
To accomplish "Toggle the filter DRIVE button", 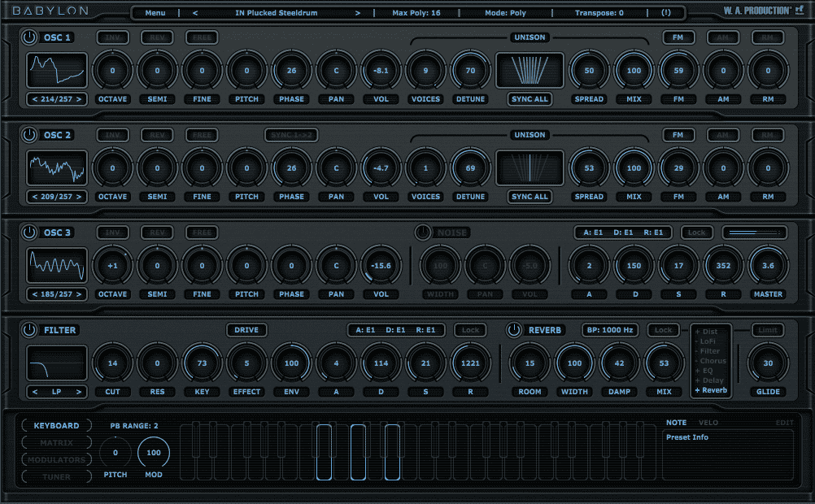I will (246, 330).
